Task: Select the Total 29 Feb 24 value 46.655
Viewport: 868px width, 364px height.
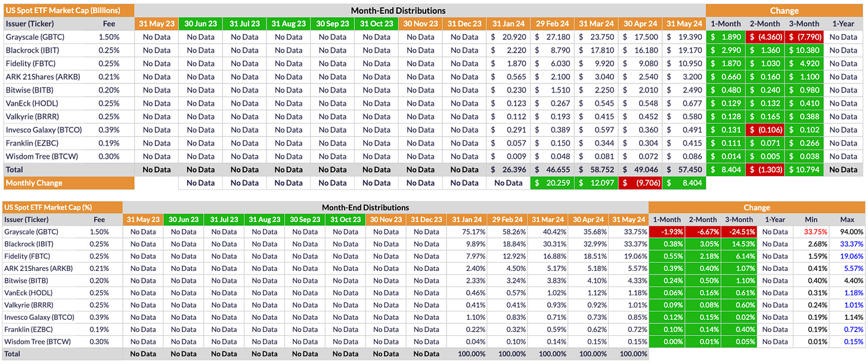Action: click(x=552, y=169)
